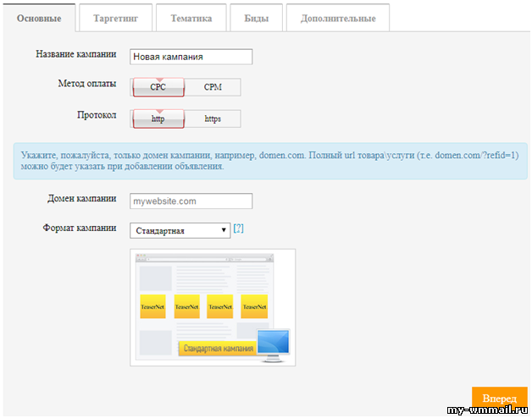Open the Дополнительные tab
This screenshot has height=418, width=532.
coord(338,18)
